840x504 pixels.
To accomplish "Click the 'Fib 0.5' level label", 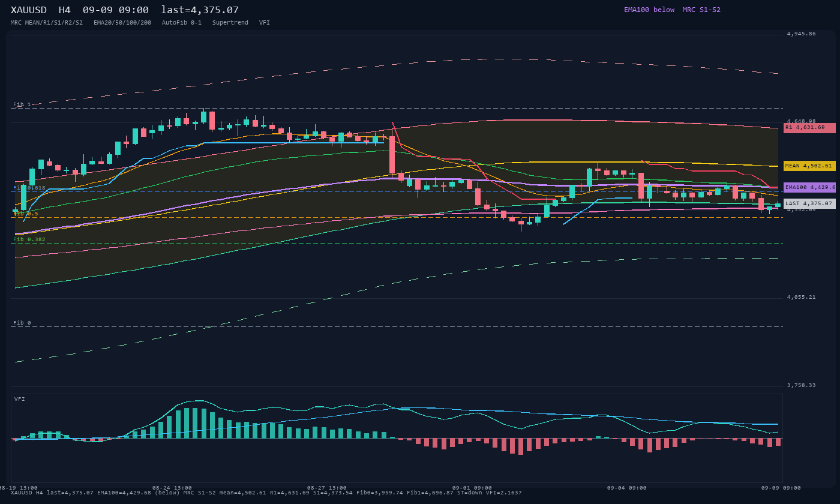I will (26, 214).
